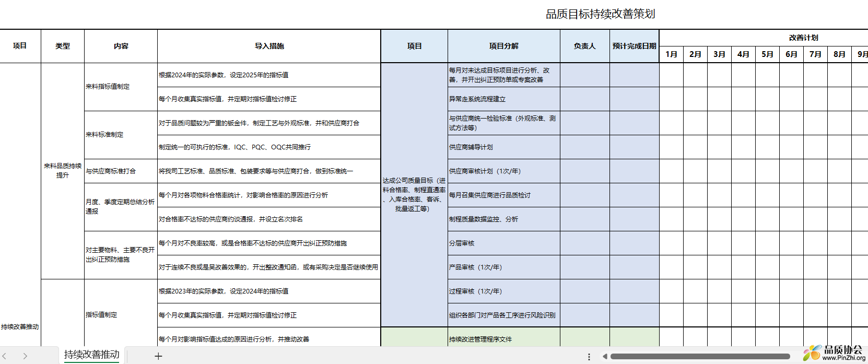
Task: Click the horizontal scrollbar thumb
Action: pos(700,357)
